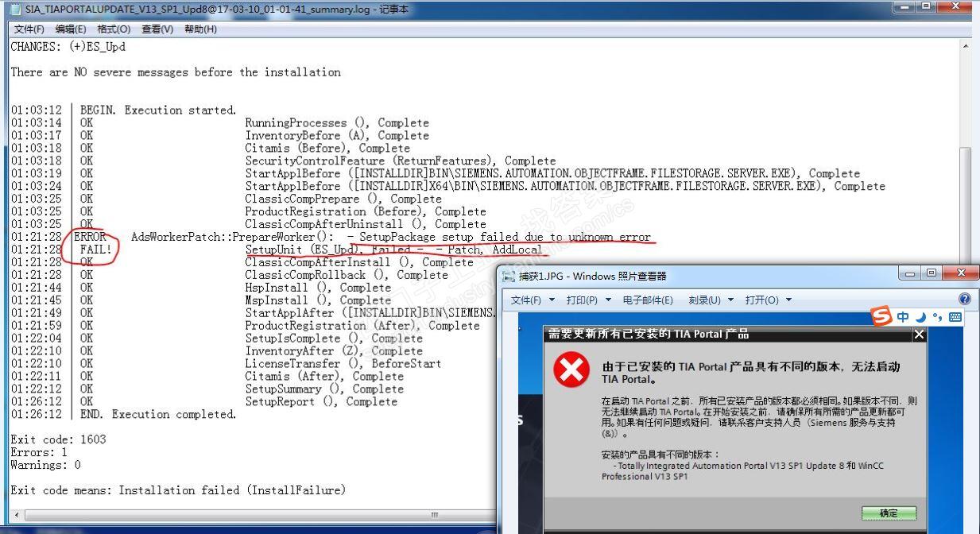Click 'HspInstall (), Complete' log entry
This screenshot has height=534, width=980.
[x=318, y=288]
